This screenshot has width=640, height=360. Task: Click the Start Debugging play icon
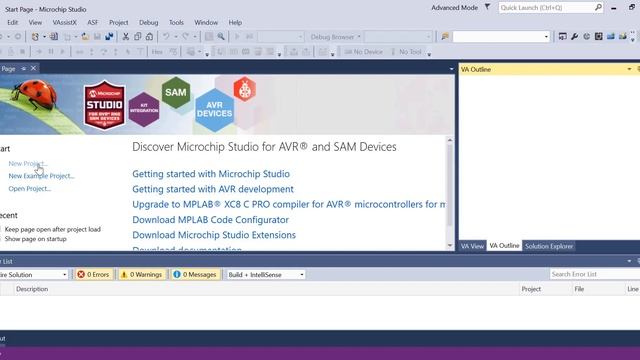click(237, 37)
